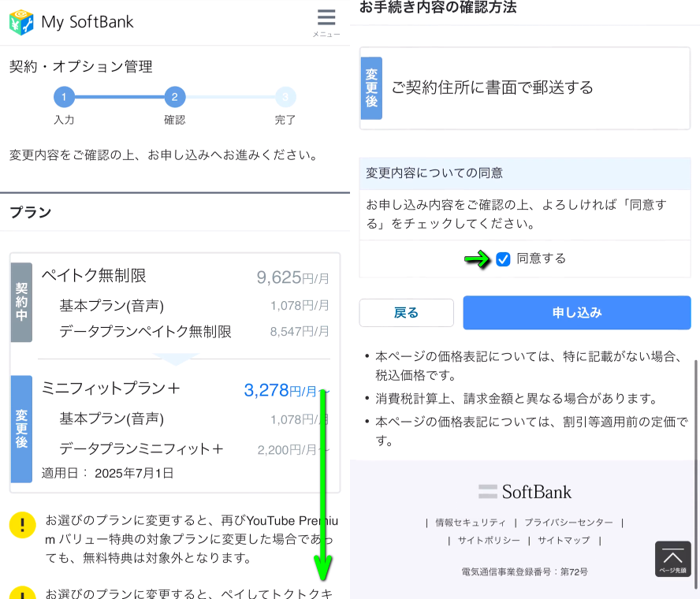Viewport: 700px width, 599px height.
Task: Select step 2 確認 in progress bar
Action: click(x=174, y=97)
